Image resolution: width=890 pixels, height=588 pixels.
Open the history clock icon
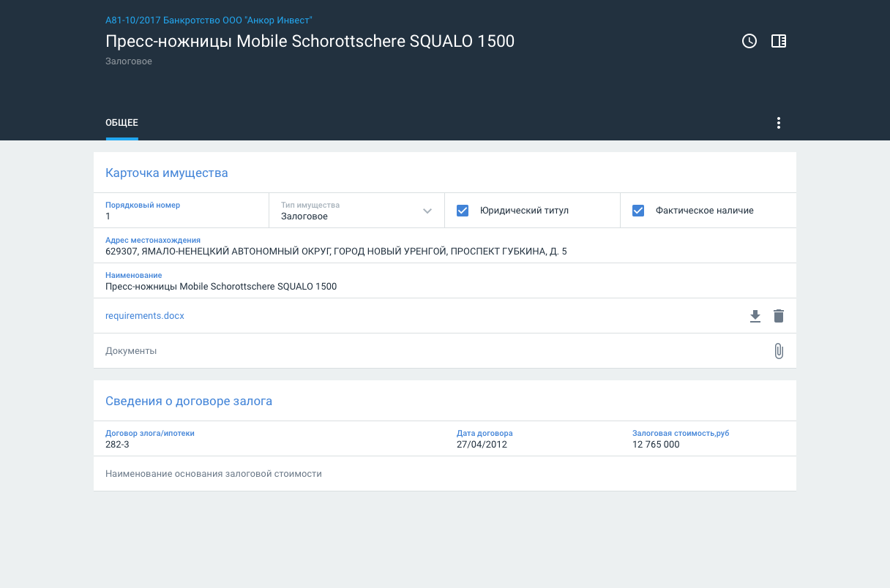tap(749, 42)
